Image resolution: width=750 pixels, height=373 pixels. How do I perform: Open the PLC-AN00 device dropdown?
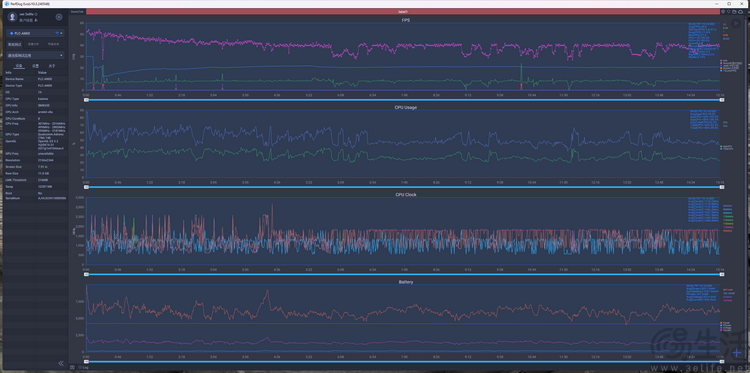coord(35,33)
